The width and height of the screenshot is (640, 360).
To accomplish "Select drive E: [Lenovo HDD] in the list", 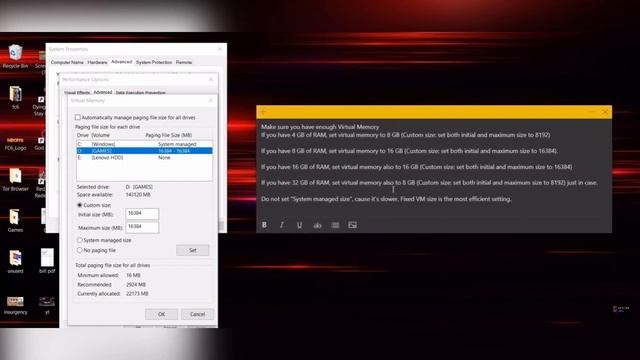I will pyautogui.click(x=144, y=158).
